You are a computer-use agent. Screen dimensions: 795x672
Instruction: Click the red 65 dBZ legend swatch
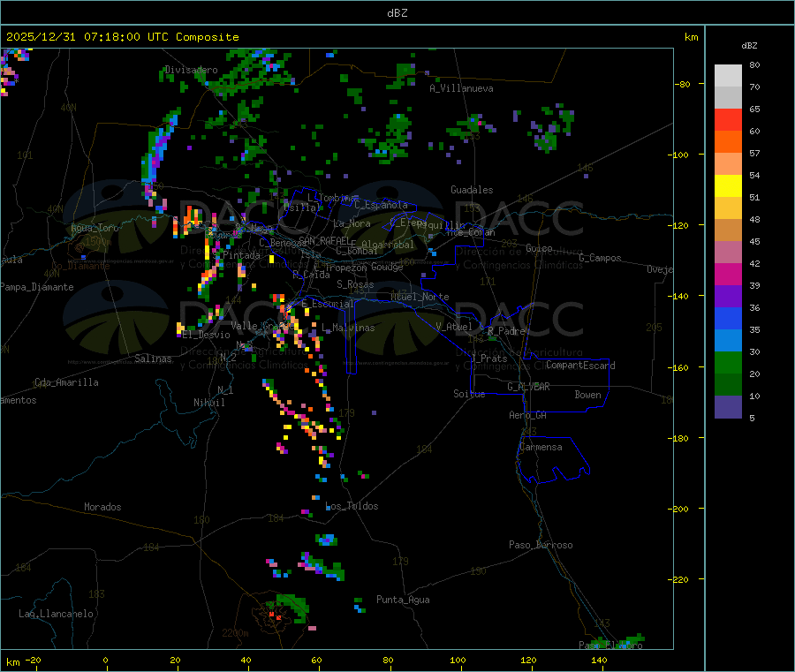[728, 119]
